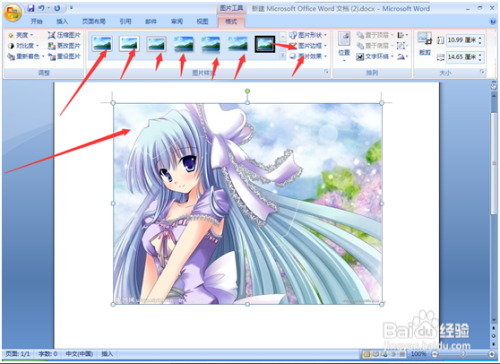Click zoom out minus button
The height and width of the screenshot is (364, 500).
pos(435,354)
